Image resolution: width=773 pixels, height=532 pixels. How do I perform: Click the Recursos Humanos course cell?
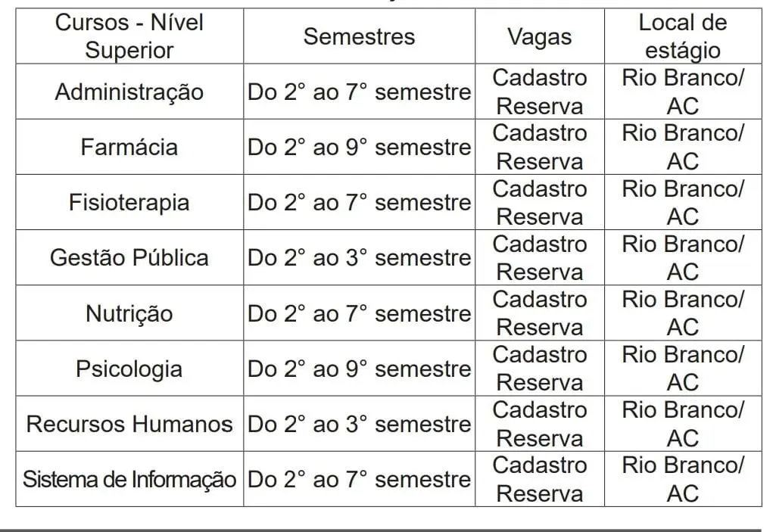(x=129, y=424)
